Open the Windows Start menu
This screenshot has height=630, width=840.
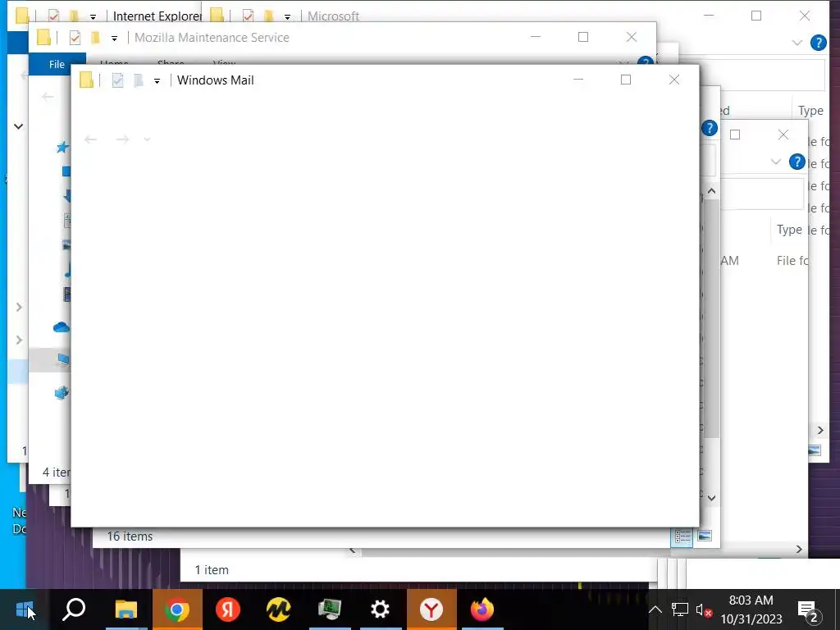(25, 609)
